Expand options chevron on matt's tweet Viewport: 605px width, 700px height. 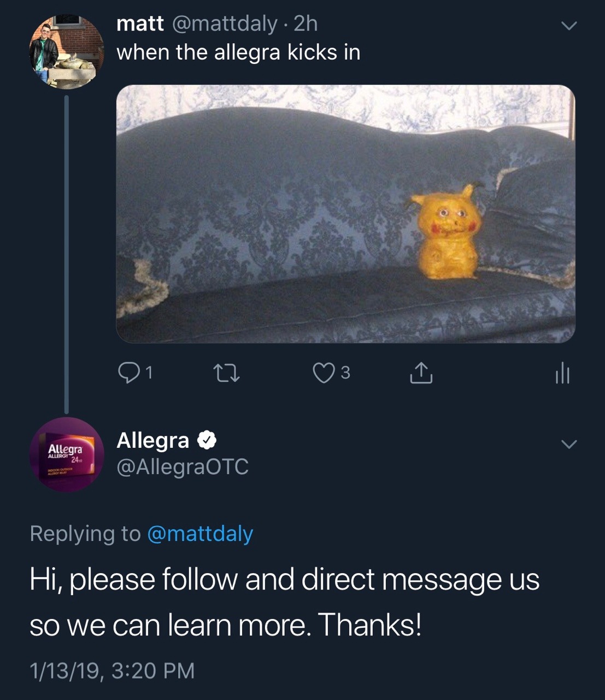(x=569, y=26)
